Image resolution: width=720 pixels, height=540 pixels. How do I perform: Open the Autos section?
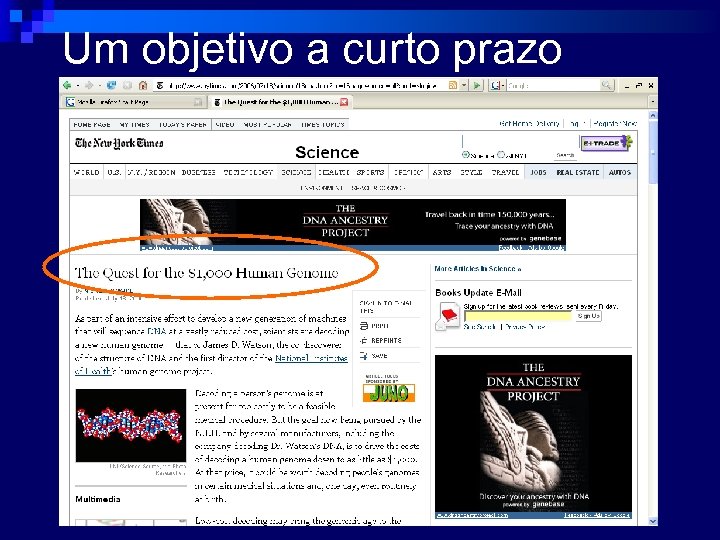pos(620,172)
